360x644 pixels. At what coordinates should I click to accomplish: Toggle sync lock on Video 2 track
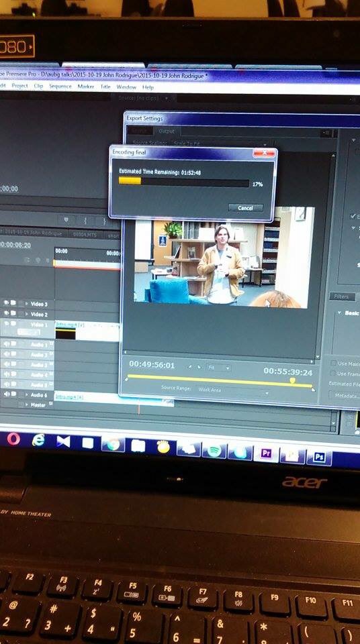click(13, 313)
